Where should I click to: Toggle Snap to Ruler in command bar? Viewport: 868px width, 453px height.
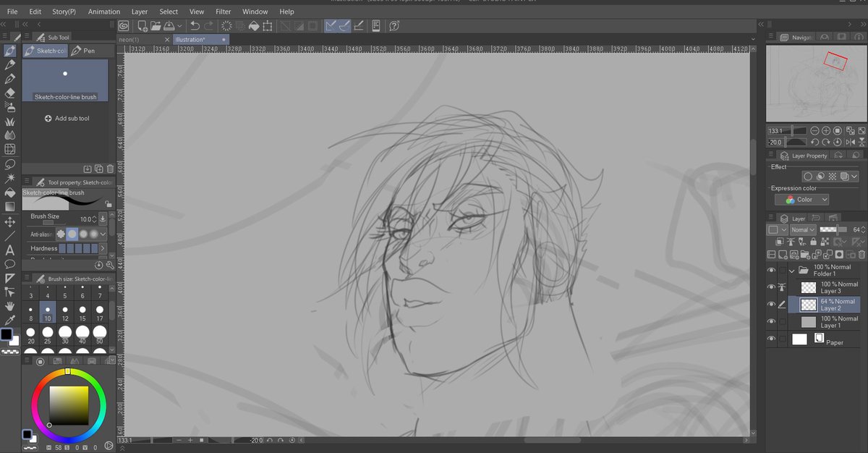pyautogui.click(x=331, y=26)
